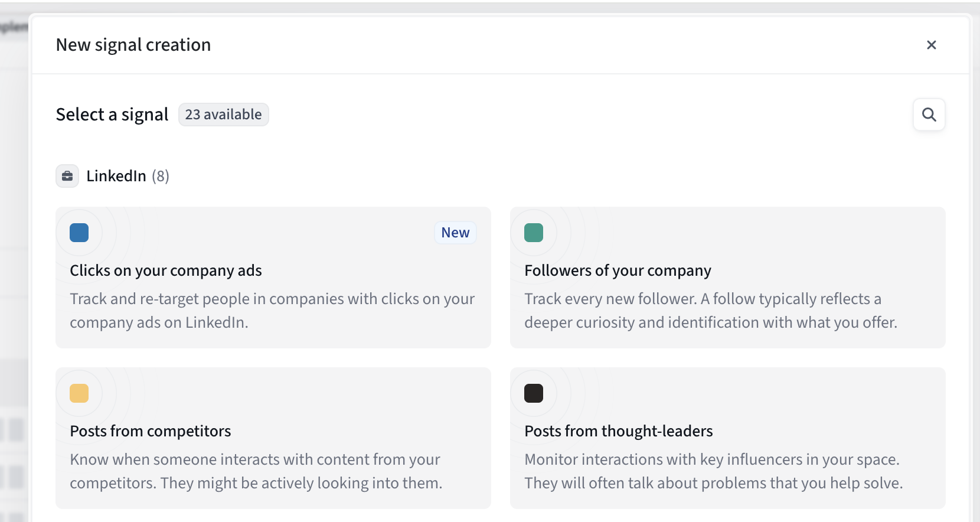Click the black Posts from thought-leaders icon
Screen dimensions: 980x522
pos(534,393)
